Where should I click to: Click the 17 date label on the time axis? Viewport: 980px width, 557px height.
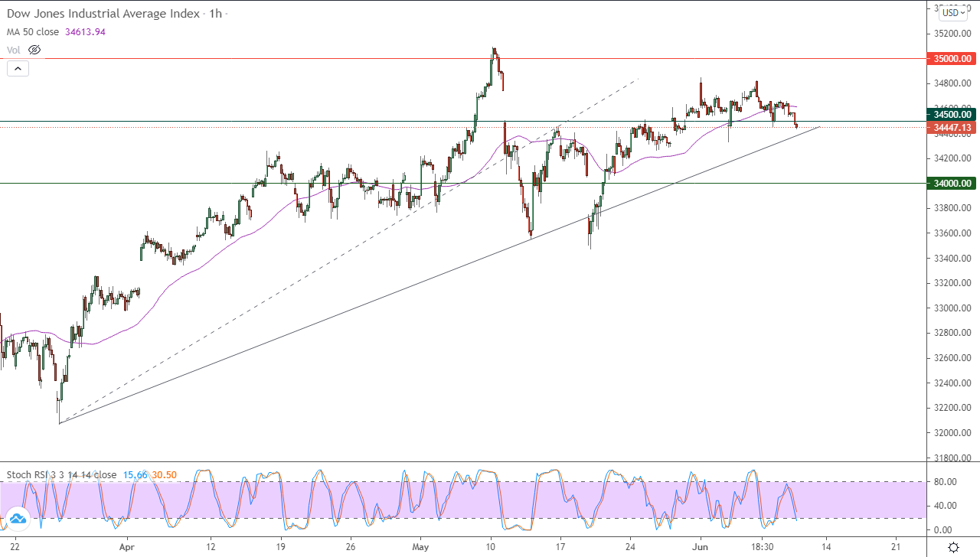click(561, 548)
